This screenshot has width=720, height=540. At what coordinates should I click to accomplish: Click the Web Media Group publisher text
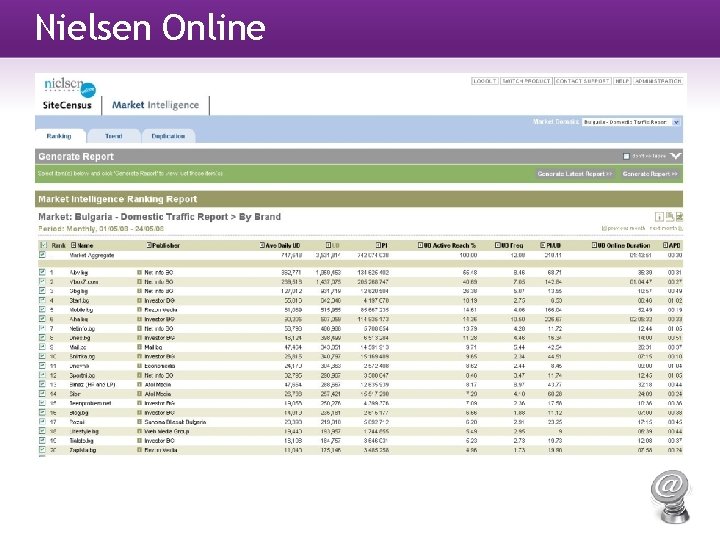166,432
